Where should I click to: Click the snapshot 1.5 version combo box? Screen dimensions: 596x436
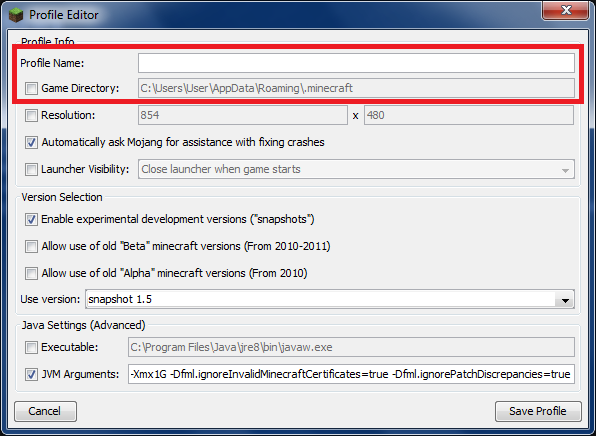click(x=330, y=299)
